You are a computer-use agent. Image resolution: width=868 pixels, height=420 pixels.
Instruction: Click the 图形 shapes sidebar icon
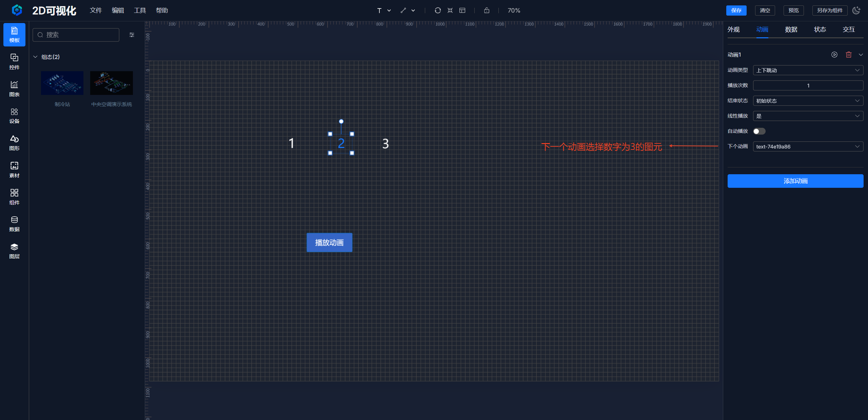(x=14, y=143)
